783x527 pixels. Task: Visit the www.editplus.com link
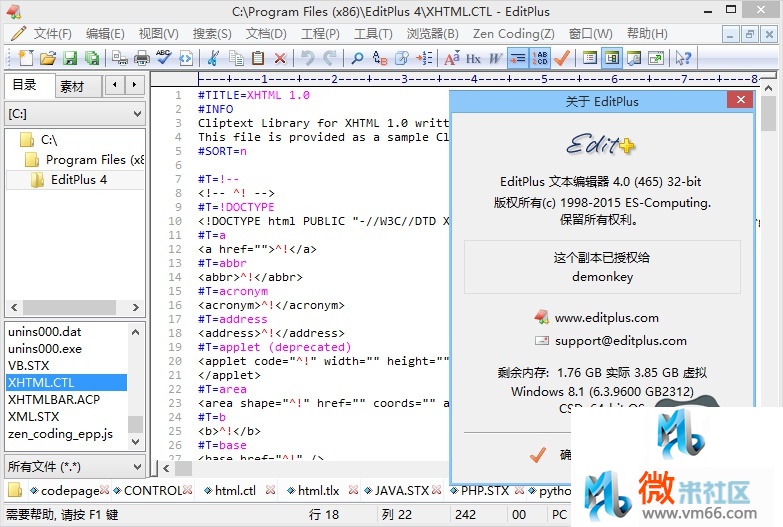[x=606, y=318]
